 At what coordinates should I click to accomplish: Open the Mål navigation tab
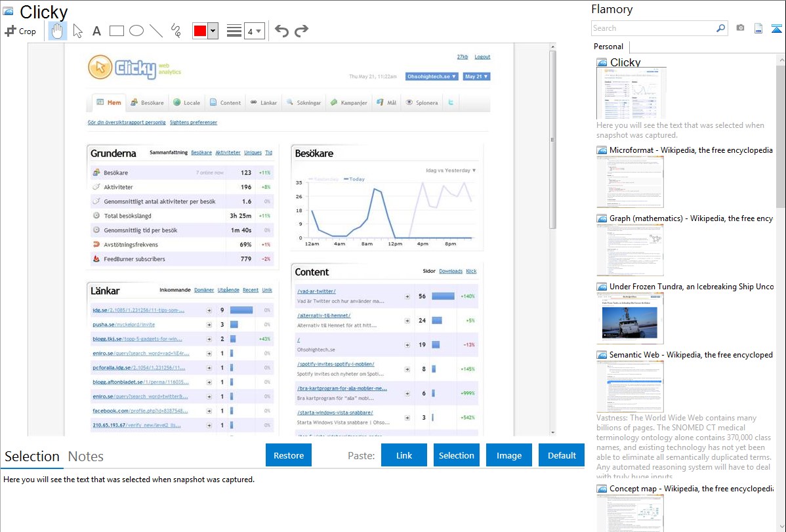[386, 103]
